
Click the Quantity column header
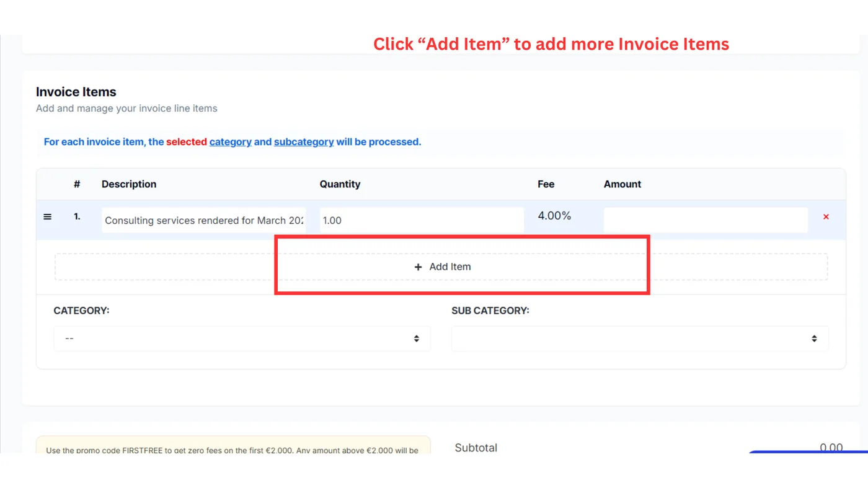click(340, 184)
